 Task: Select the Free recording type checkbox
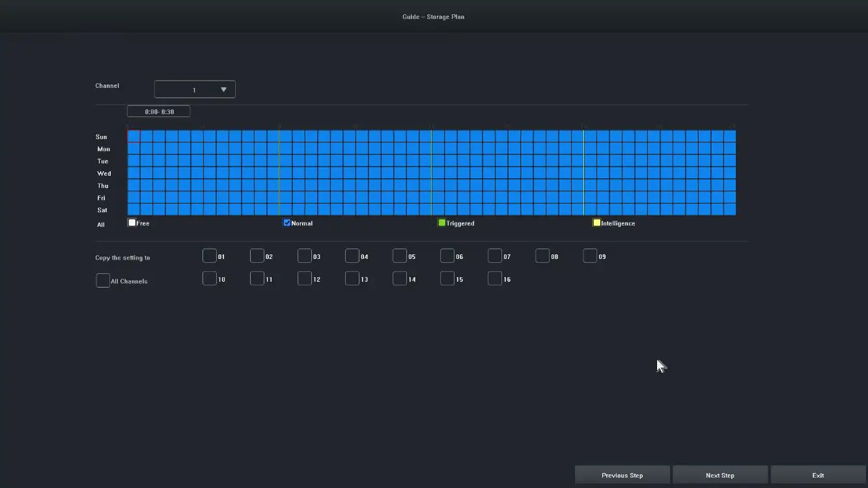point(132,223)
